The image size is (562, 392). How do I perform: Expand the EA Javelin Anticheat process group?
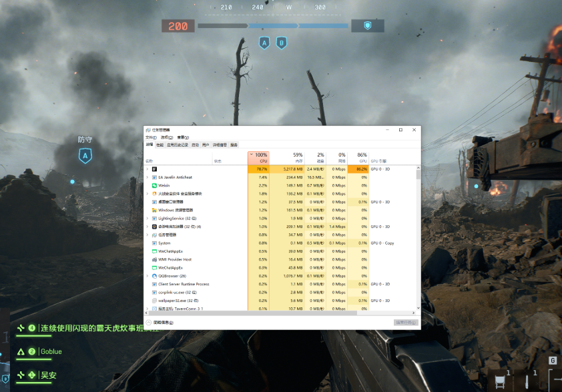[148, 177]
